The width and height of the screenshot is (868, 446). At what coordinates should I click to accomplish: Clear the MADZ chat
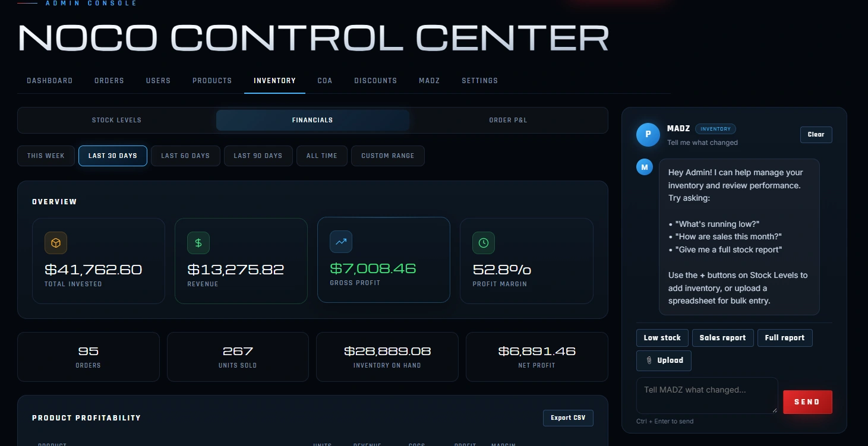pos(816,135)
